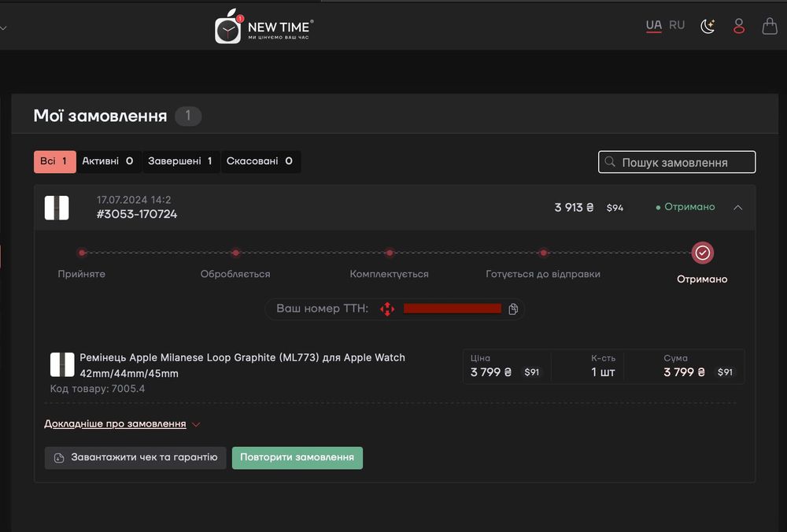787x532 pixels.
Task: Open the shopping bag cart icon
Action: point(770,26)
